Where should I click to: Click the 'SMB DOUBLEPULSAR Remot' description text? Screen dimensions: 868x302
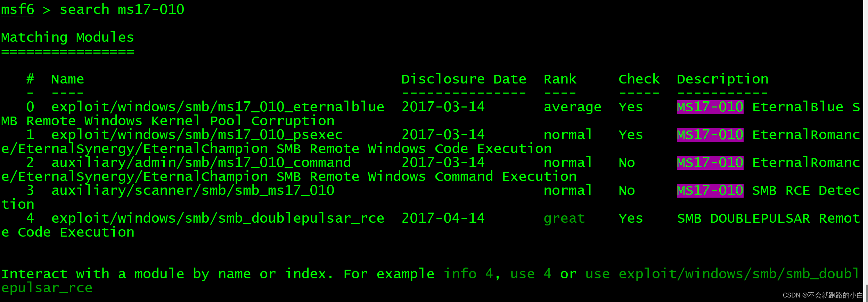769,218
